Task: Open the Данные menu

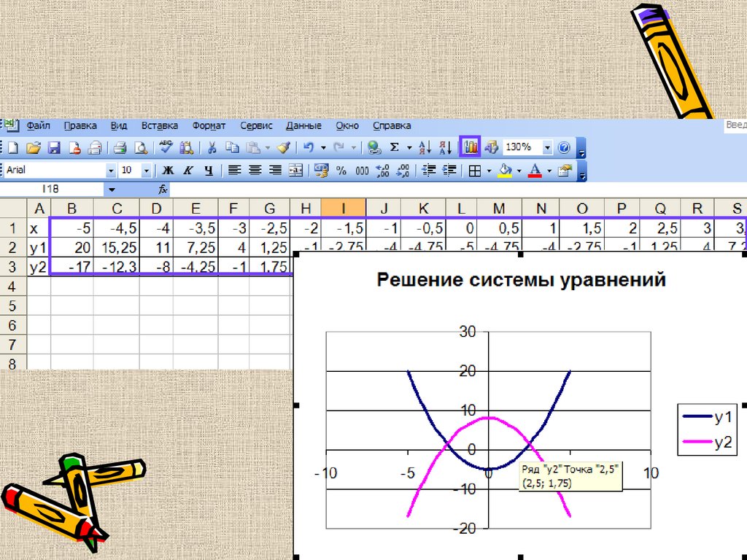Action: (303, 125)
